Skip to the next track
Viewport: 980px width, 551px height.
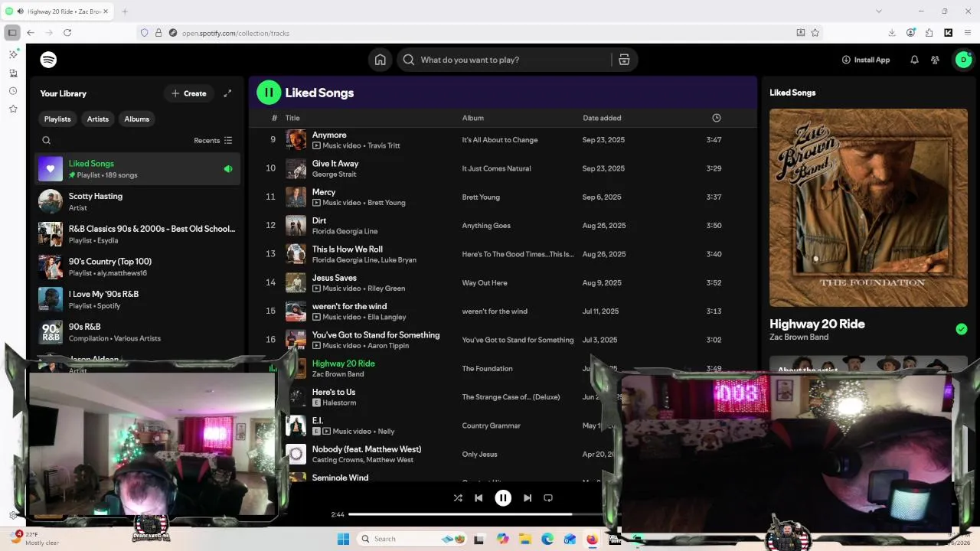click(528, 498)
